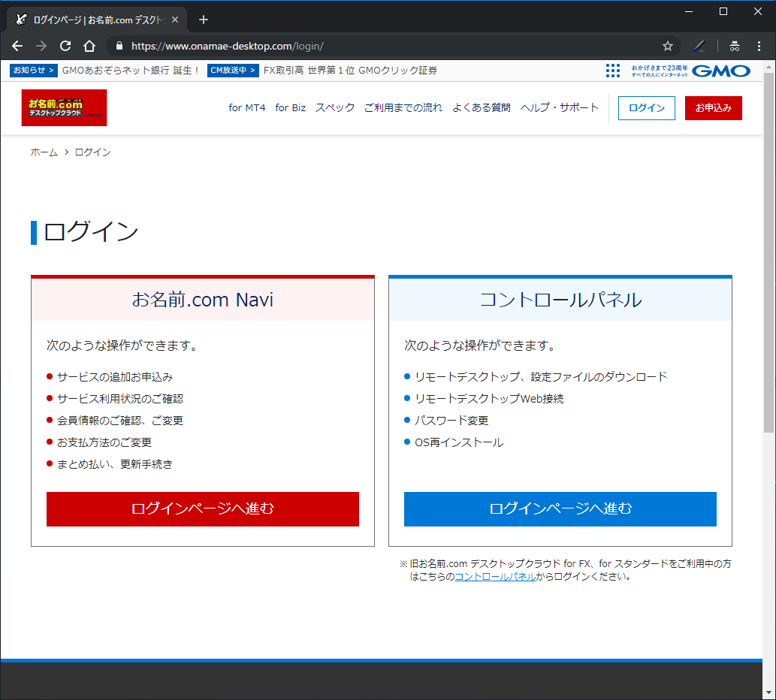Click the browser back arrow

pos(17,46)
